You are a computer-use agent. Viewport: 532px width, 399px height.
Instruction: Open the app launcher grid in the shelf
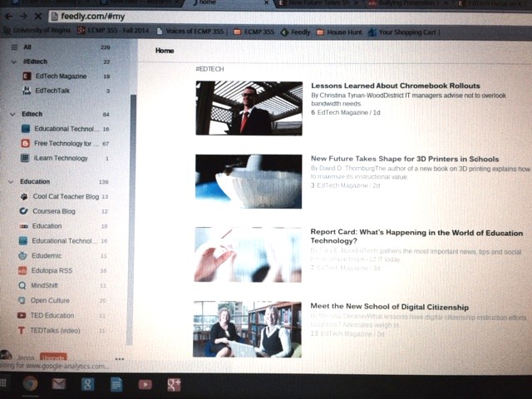pos(3,383)
